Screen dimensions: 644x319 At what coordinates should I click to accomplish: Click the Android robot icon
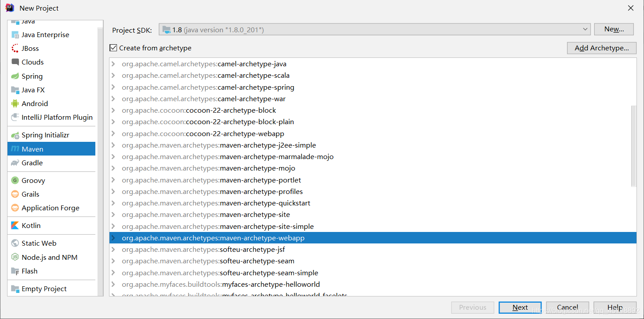(15, 104)
